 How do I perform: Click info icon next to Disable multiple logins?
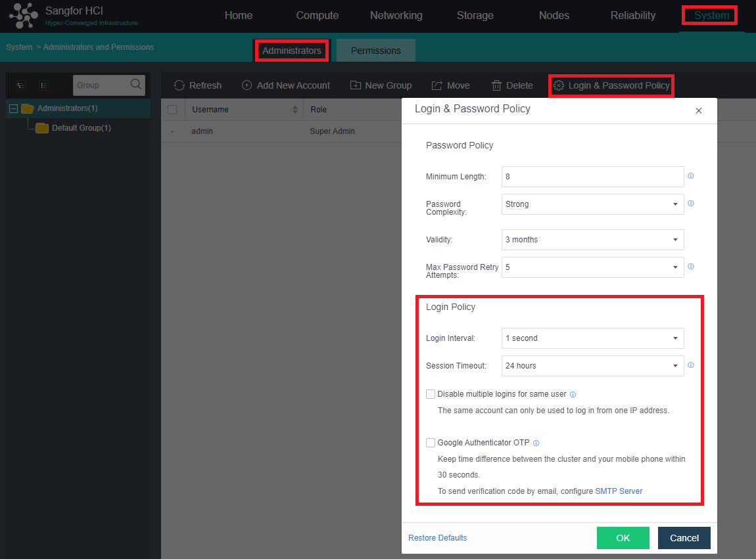point(573,394)
